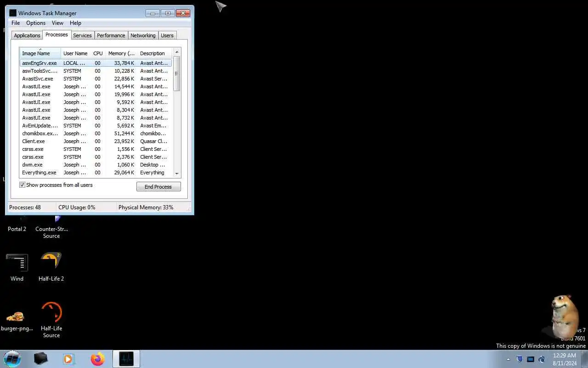Viewport: 588px width, 368px height.
Task: Sort by the Image Name column header
Action: [40, 53]
